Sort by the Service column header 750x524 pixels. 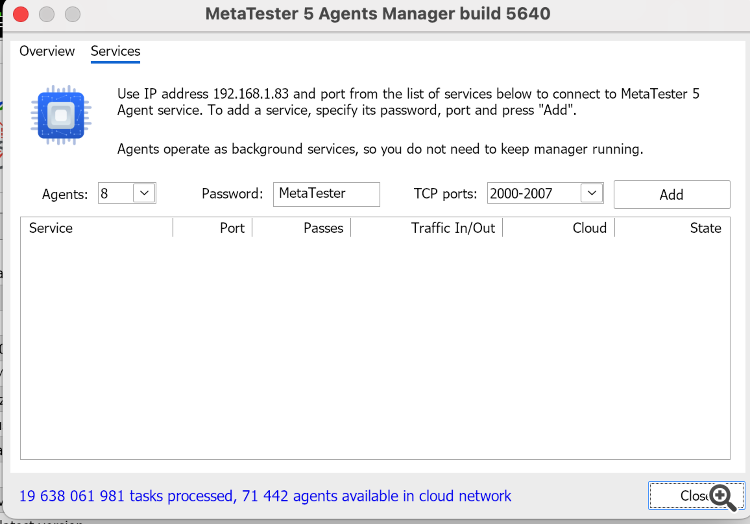[x=96, y=228]
